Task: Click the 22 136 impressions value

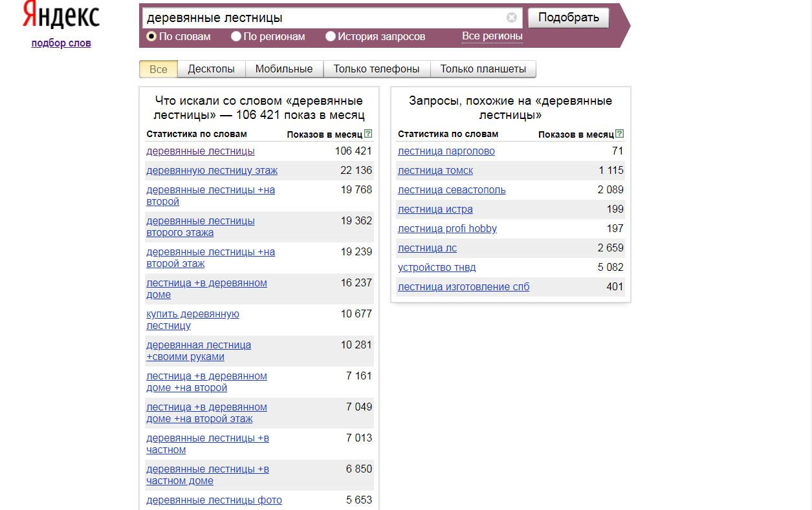Action: (x=357, y=171)
